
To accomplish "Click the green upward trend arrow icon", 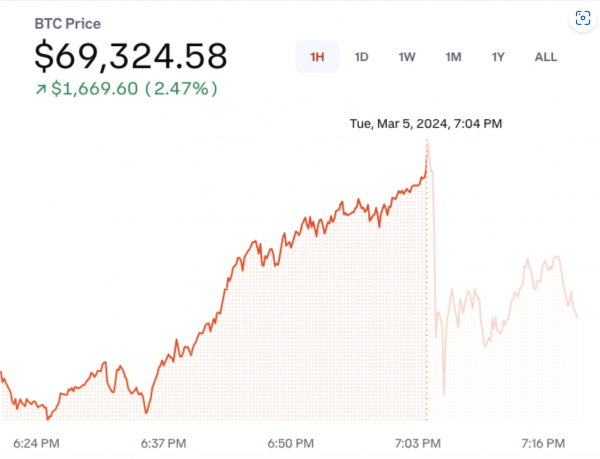I will [40, 89].
